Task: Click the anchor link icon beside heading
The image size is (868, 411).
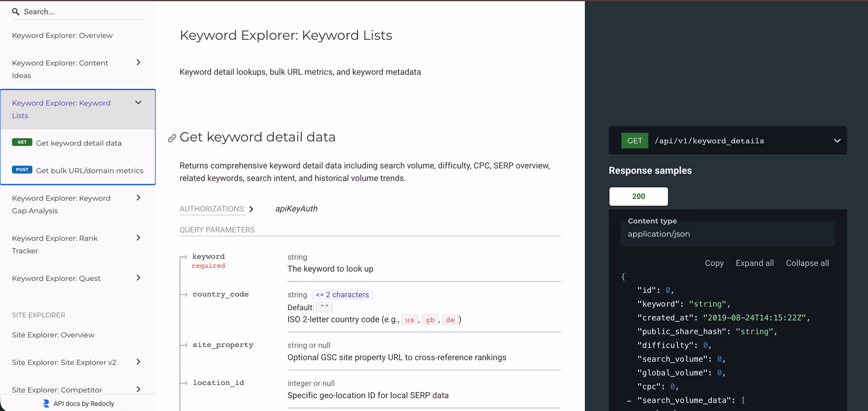Action: 172,138
